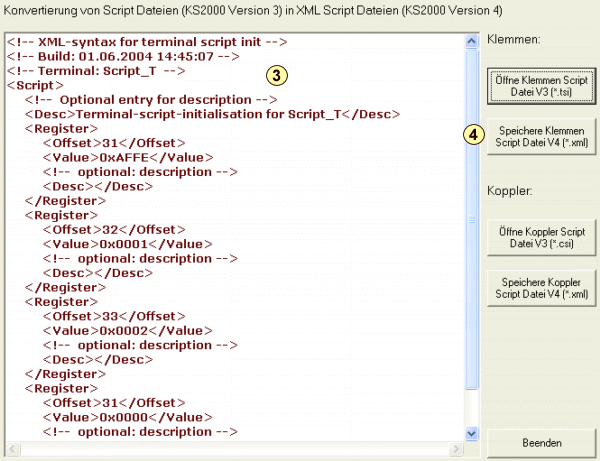Viewport: 600px width, 461px height.
Task: Click the 'Koppler:' label
Action: pos(509,191)
